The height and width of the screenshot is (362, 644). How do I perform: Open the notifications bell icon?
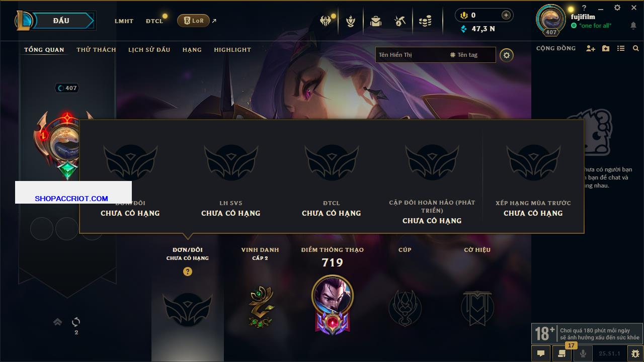(x=633, y=26)
